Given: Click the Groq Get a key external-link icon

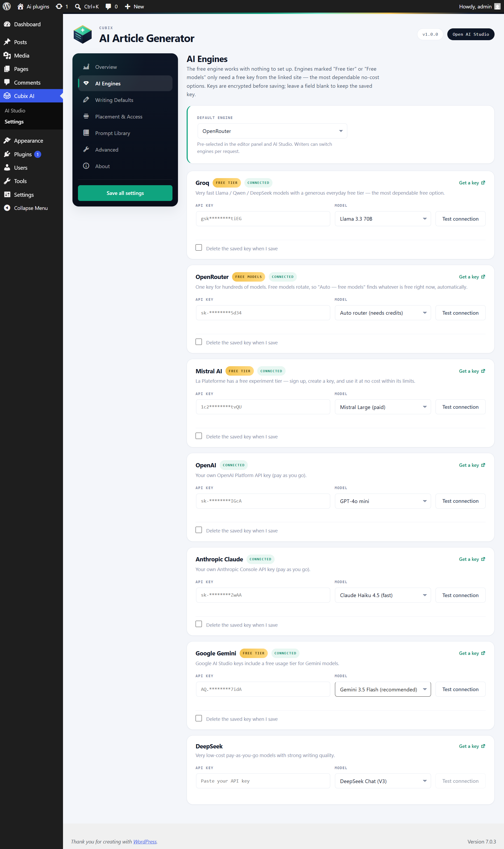Looking at the screenshot, I should tap(483, 183).
